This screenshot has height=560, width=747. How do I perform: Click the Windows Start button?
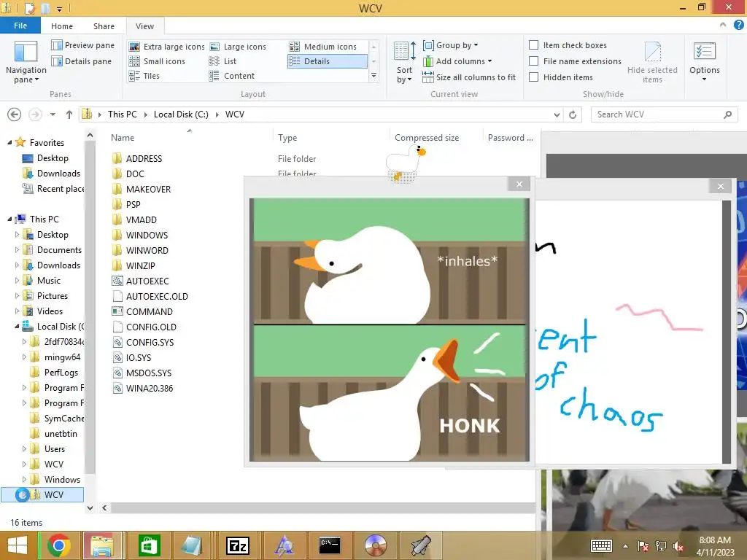(x=18, y=545)
